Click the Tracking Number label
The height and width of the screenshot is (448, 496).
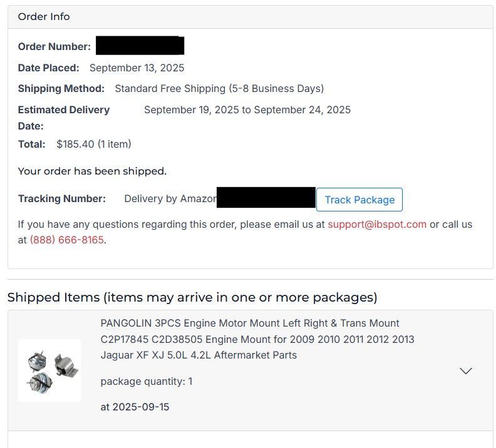pyautogui.click(x=61, y=199)
